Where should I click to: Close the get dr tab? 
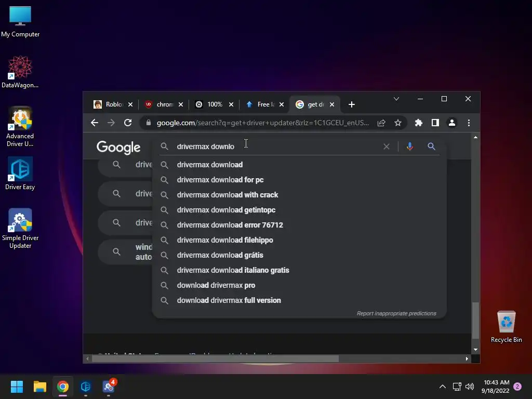(332, 104)
